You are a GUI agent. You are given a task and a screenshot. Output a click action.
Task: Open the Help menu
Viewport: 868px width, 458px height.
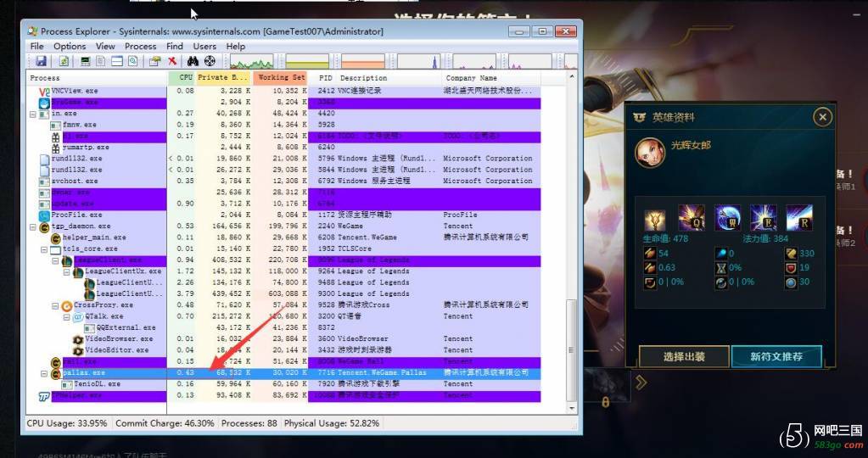[x=235, y=47]
